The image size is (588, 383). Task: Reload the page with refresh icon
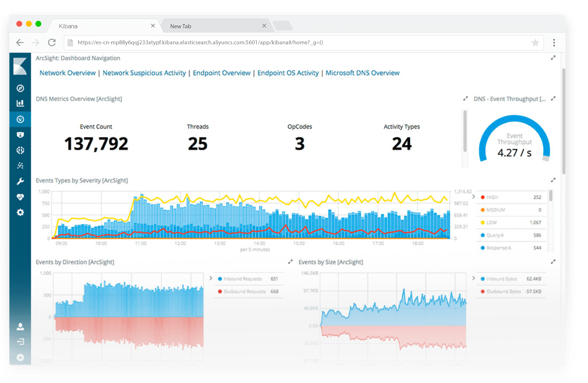click(x=52, y=43)
